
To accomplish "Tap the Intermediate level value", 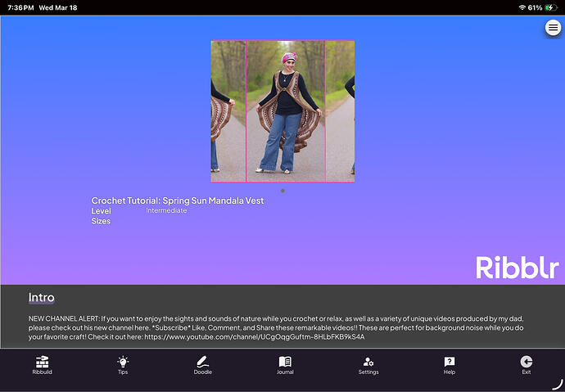I will 166,211.
